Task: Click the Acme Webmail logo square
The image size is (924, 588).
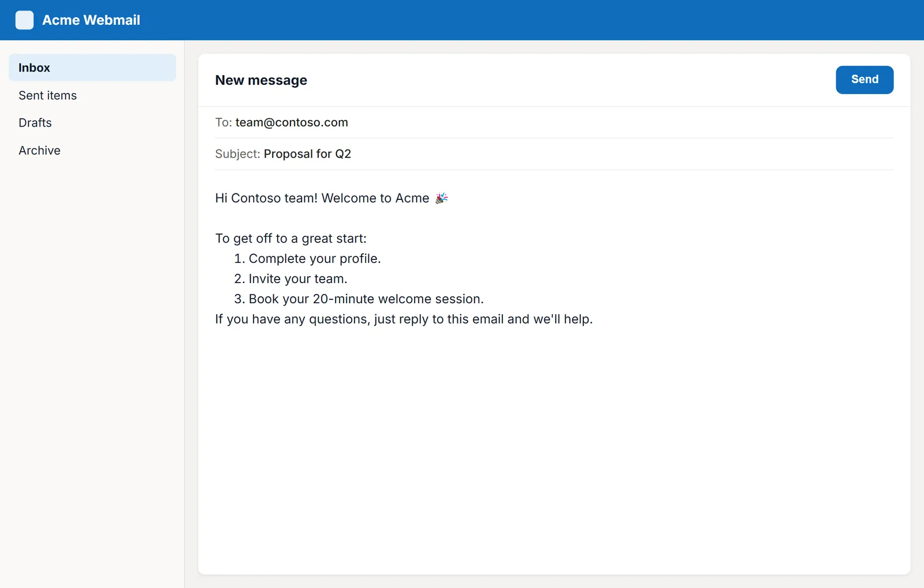Action: pyautogui.click(x=24, y=20)
